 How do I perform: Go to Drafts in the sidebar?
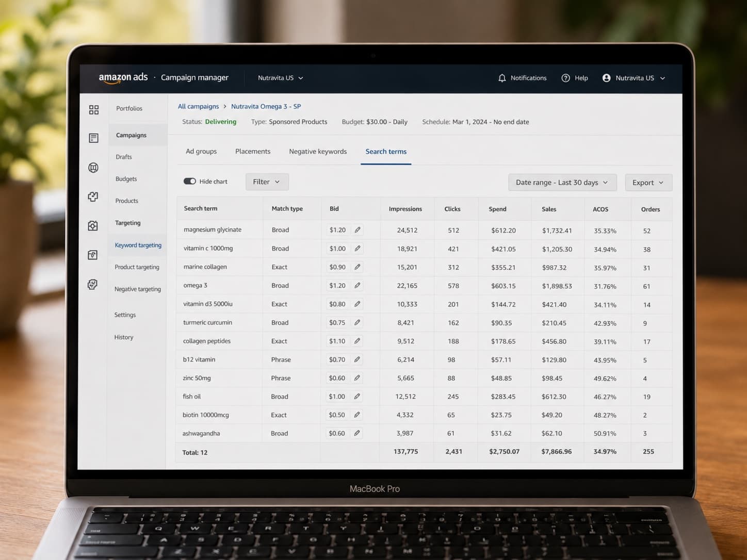(x=124, y=157)
